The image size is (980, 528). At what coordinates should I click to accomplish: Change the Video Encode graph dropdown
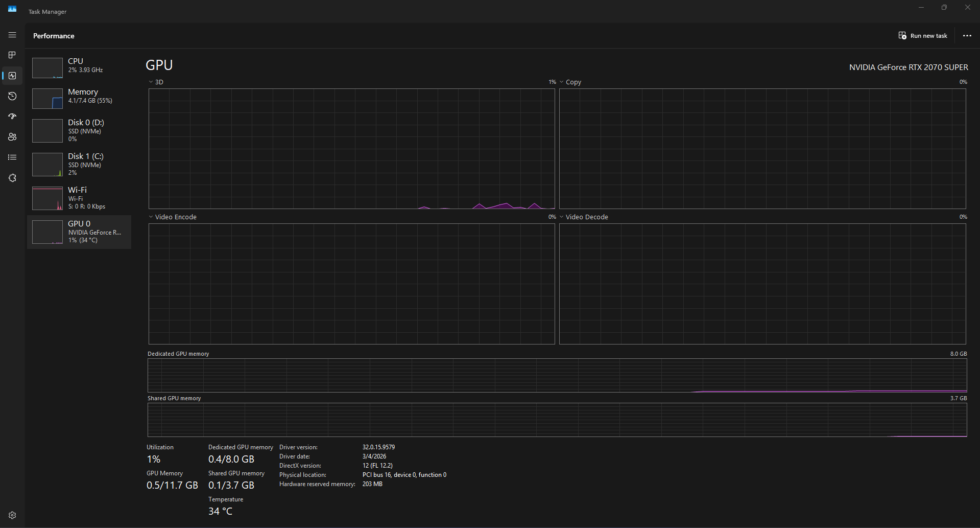173,217
